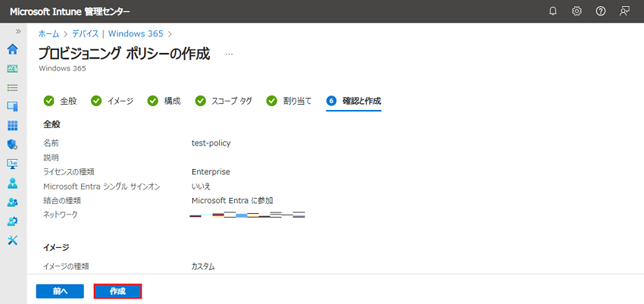The image size is (644, 304).
Task: Open the Groups icon in sidebar
Action: pos(13,202)
